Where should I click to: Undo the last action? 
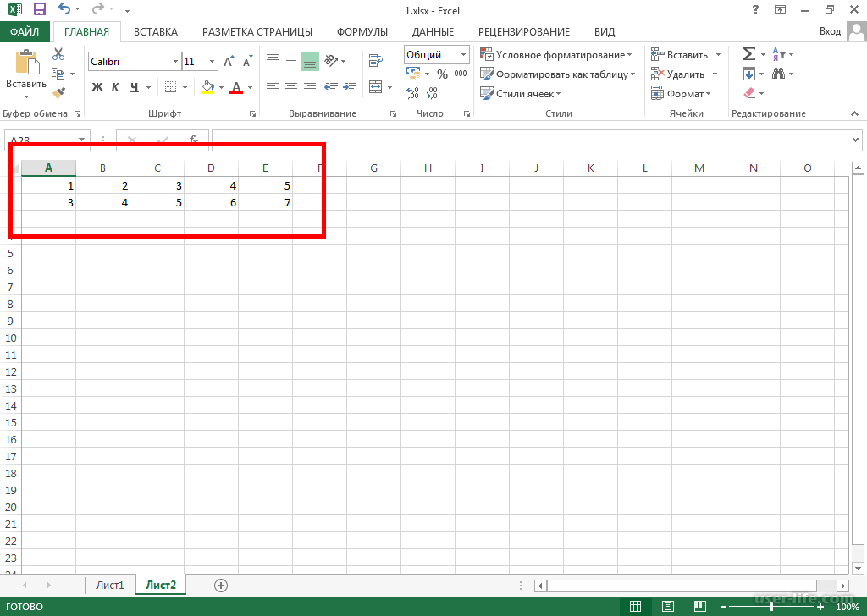click(x=64, y=9)
